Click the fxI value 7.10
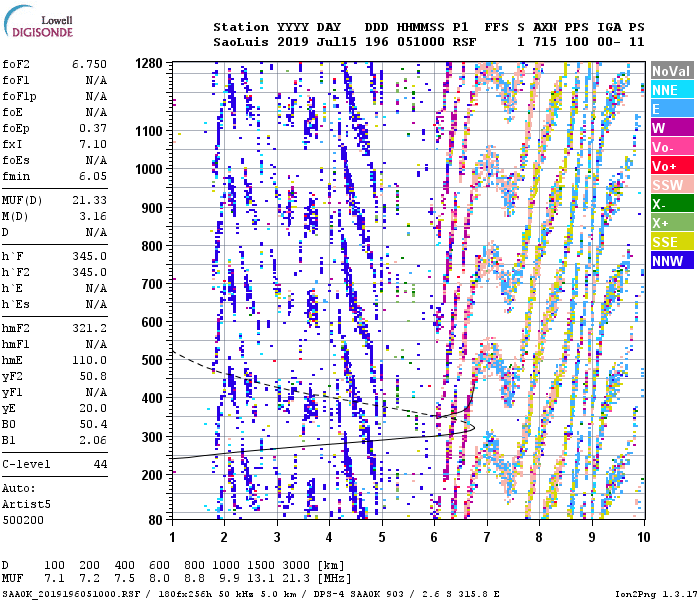Screen dimensions: 700x600 [93, 144]
